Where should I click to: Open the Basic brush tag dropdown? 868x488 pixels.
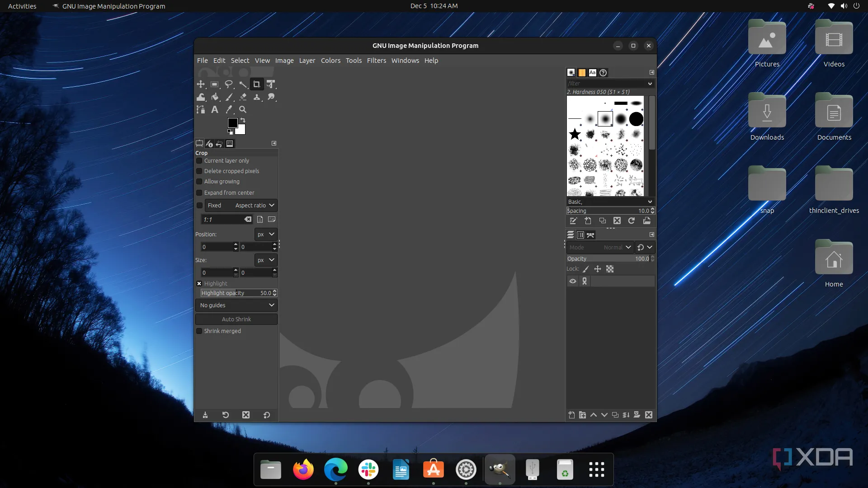(650, 202)
